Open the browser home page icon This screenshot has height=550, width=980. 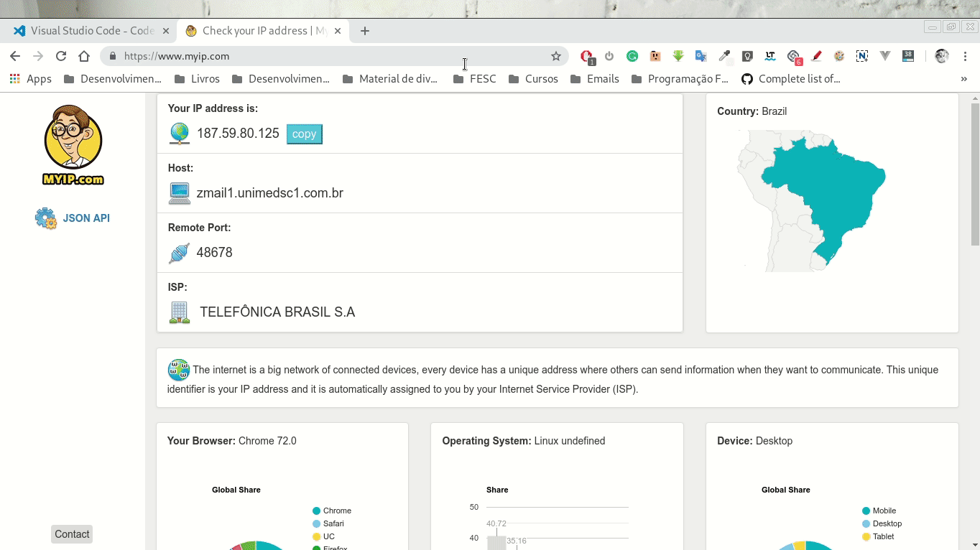pyautogui.click(x=84, y=56)
